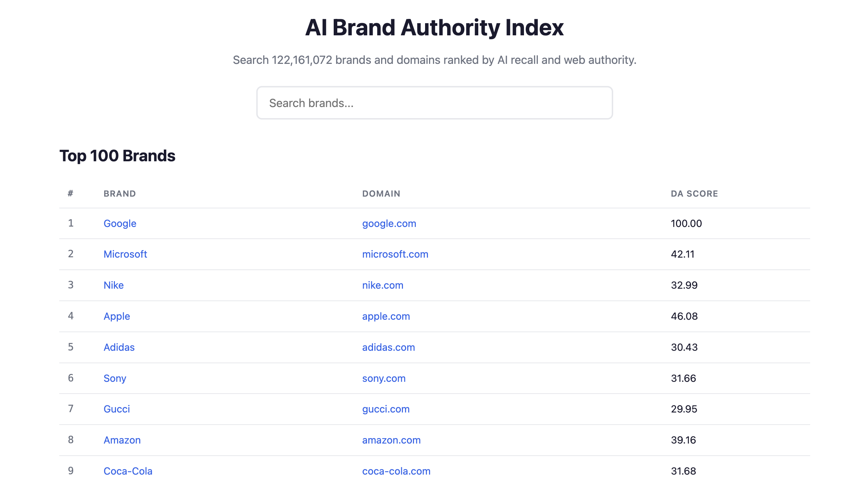The image size is (868, 486).
Task: Sort by the DA SCORE column header
Action: click(x=694, y=193)
